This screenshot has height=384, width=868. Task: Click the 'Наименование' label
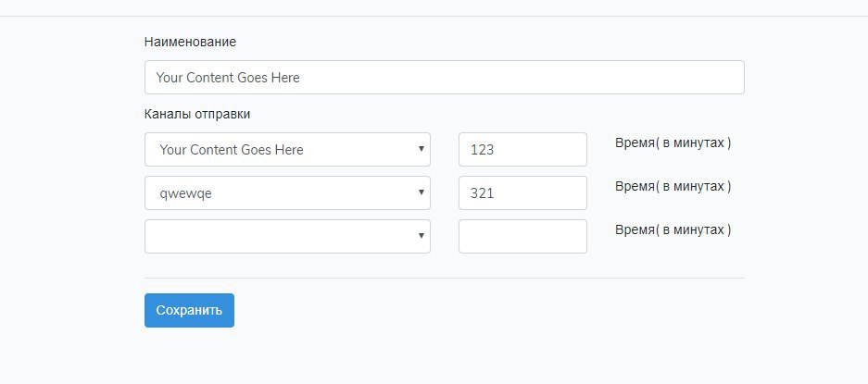click(190, 42)
